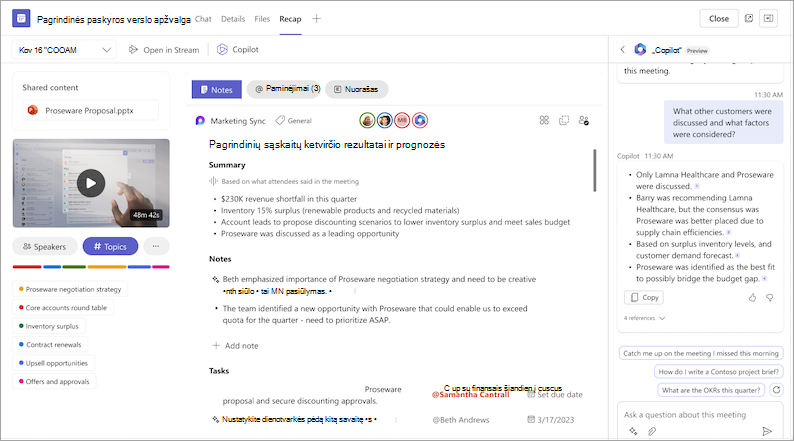Open the Notes tab
This screenshot has height=441, width=794.
tap(217, 90)
